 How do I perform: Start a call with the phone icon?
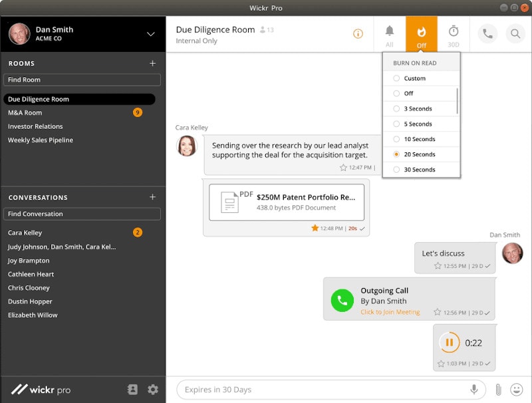pyautogui.click(x=487, y=34)
